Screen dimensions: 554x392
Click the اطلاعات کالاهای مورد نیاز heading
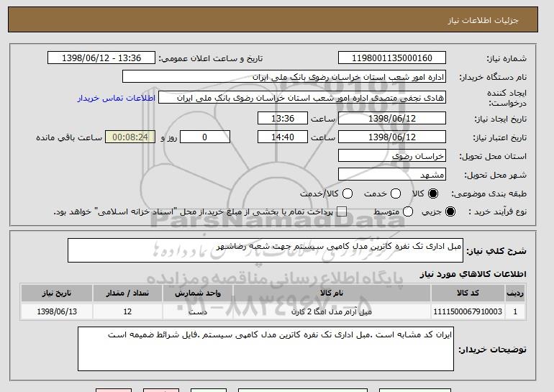[473, 274]
